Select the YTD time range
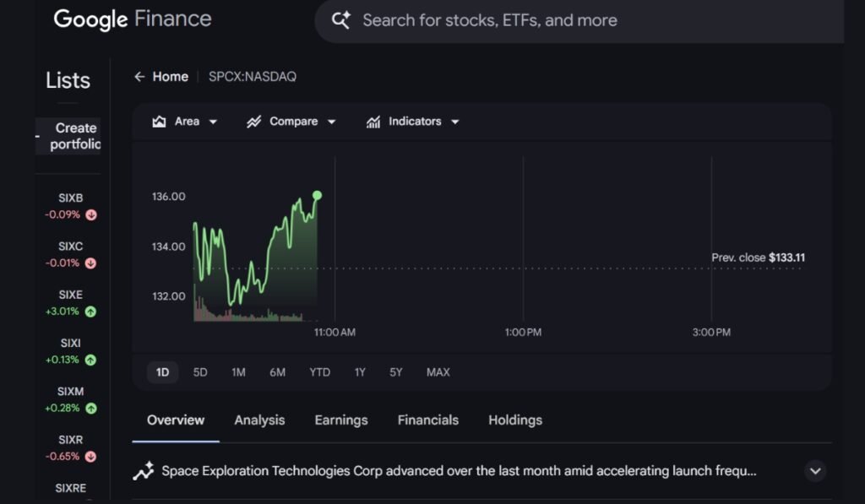This screenshot has height=504, width=865. pyautogui.click(x=320, y=372)
